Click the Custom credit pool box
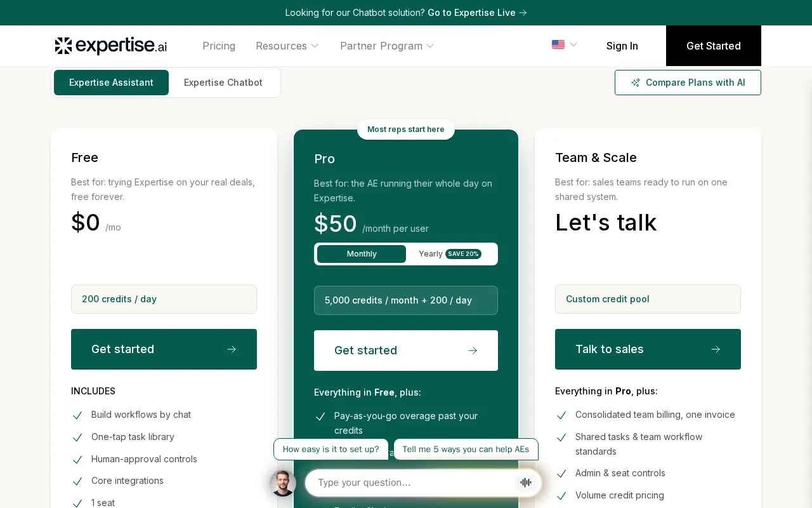The image size is (812, 508). coord(648,299)
